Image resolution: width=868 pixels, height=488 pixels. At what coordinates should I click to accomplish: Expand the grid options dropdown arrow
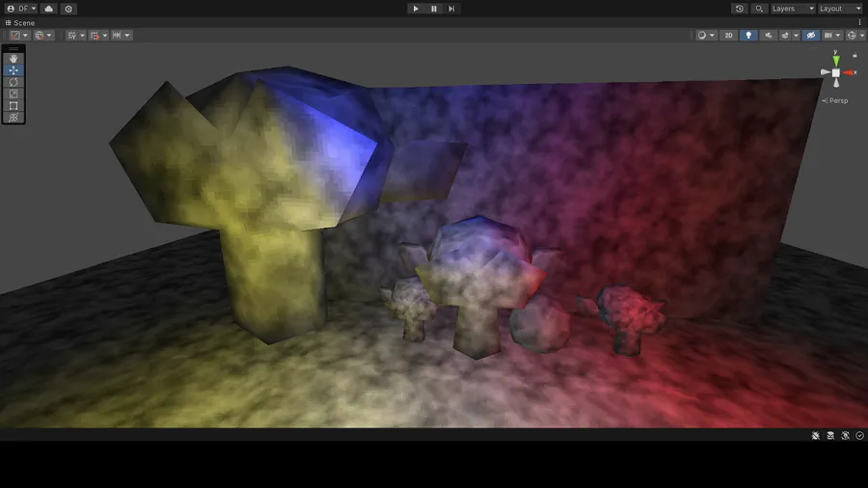pos(83,36)
